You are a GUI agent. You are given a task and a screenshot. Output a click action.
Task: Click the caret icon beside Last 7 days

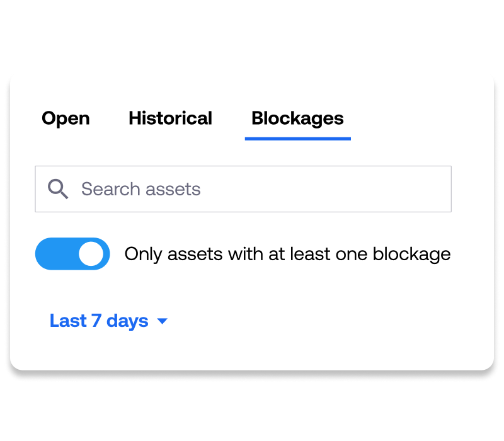coord(163,321)
